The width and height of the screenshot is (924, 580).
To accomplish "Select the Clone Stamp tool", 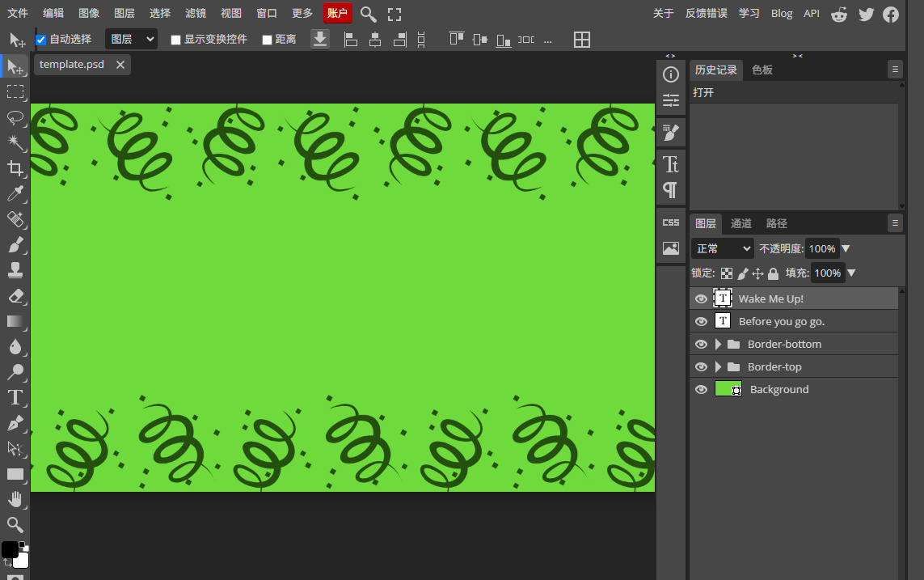I will tap(15, 270).
